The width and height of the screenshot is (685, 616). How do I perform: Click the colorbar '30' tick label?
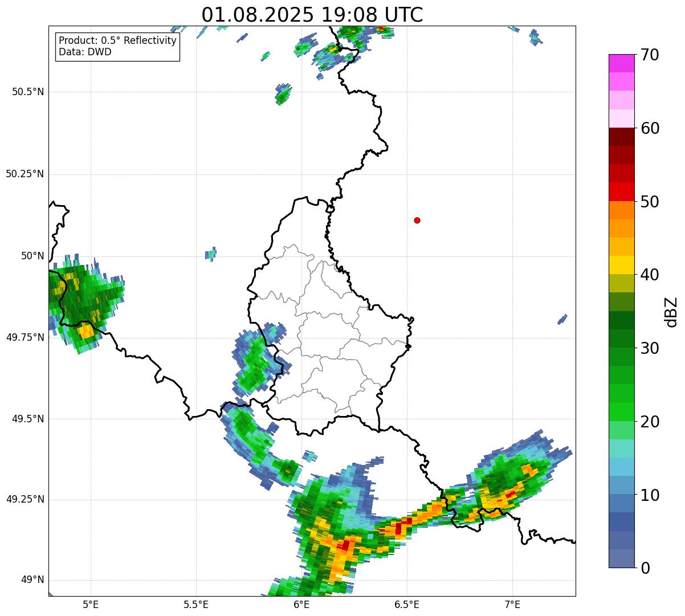(650, 348)
